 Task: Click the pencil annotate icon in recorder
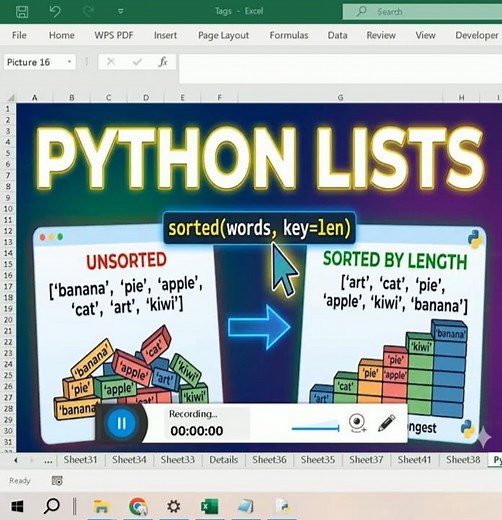click(387, 423)
